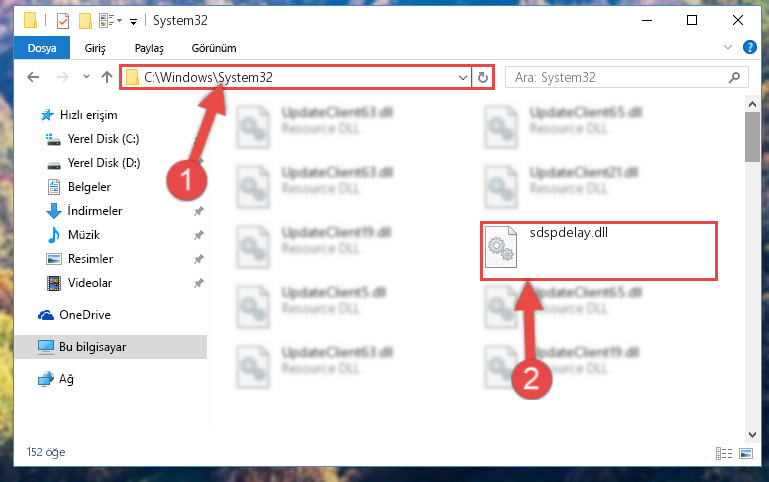
Task: Unpin İndirmeler from quick access
Action: click(x=199, y=211)
